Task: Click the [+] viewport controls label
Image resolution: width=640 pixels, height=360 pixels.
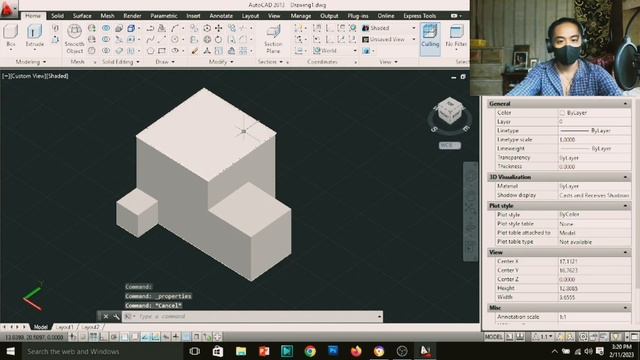Action: click(x=5, y=76)
